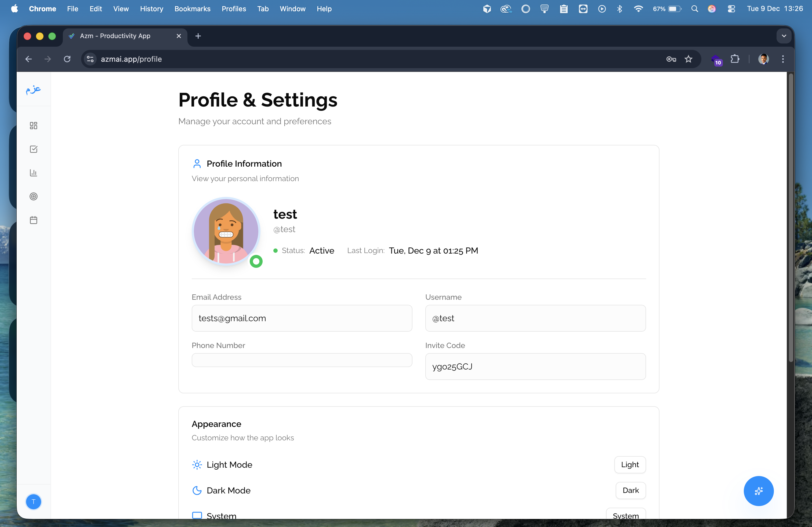Open the AI sparkle assistant floating button
Viewport: 812px width, 527px height.
click(x=759, y=491)
